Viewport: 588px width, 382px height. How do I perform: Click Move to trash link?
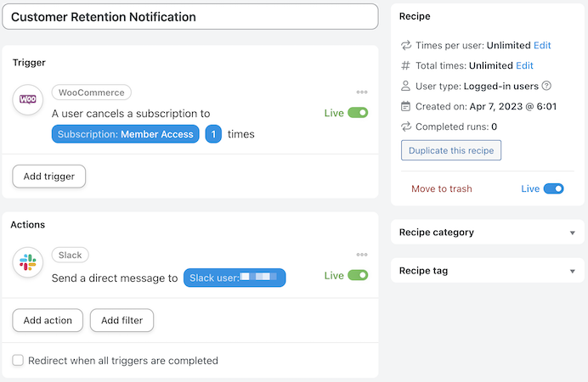[442, 188]
